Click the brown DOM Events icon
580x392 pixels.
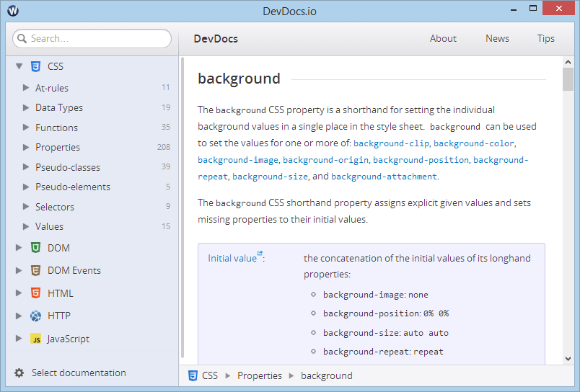pyautogui.click(x=35, y=270)
